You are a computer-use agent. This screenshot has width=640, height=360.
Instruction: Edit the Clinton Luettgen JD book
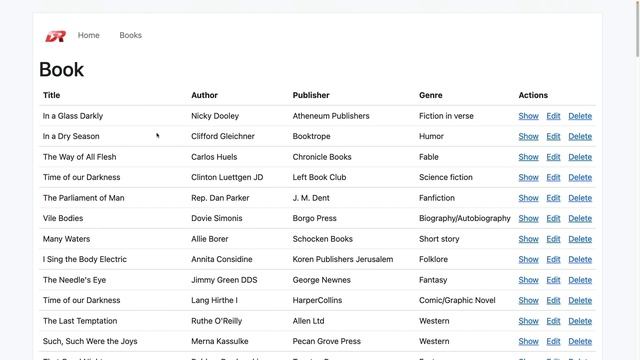553,177
